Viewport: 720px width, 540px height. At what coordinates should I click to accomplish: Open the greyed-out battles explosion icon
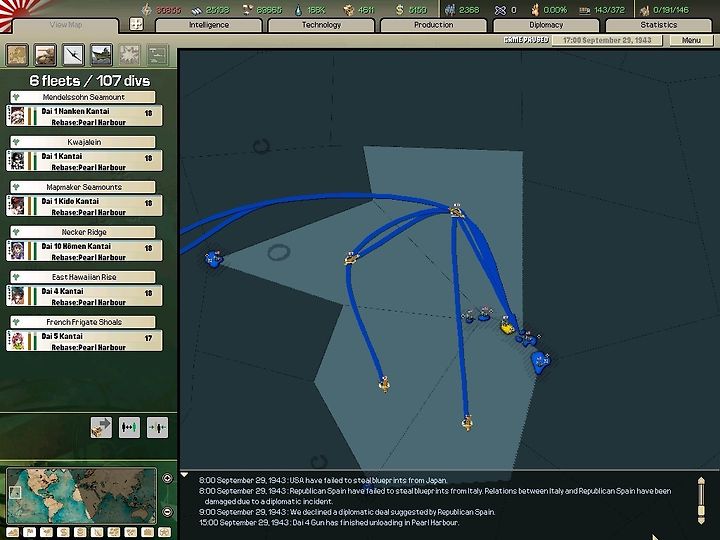pyautogui.click(x=129, y=55)
